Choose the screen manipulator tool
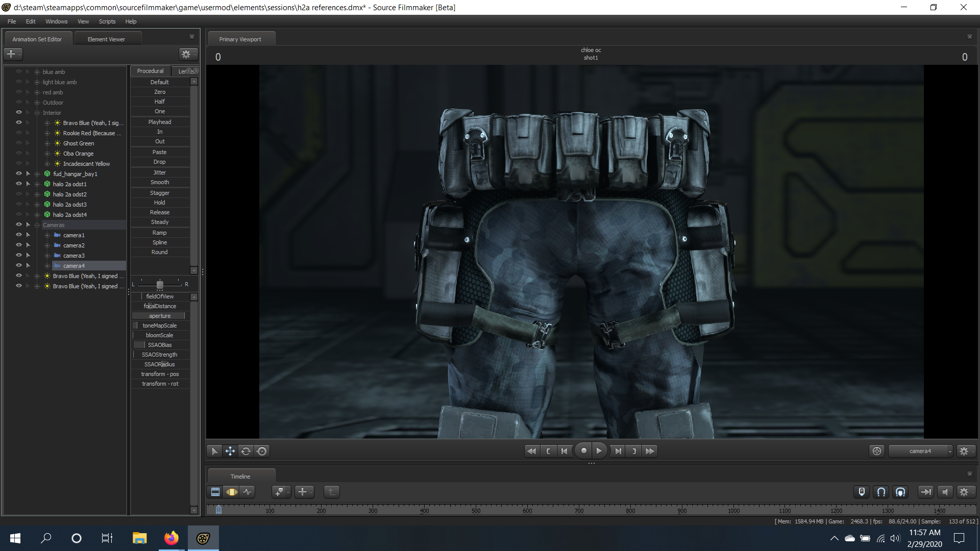This screenshot has width=980, height=551. tap(262, 451)
